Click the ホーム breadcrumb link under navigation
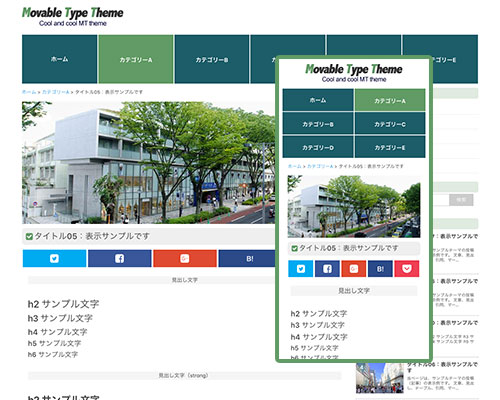 [29, 92]
